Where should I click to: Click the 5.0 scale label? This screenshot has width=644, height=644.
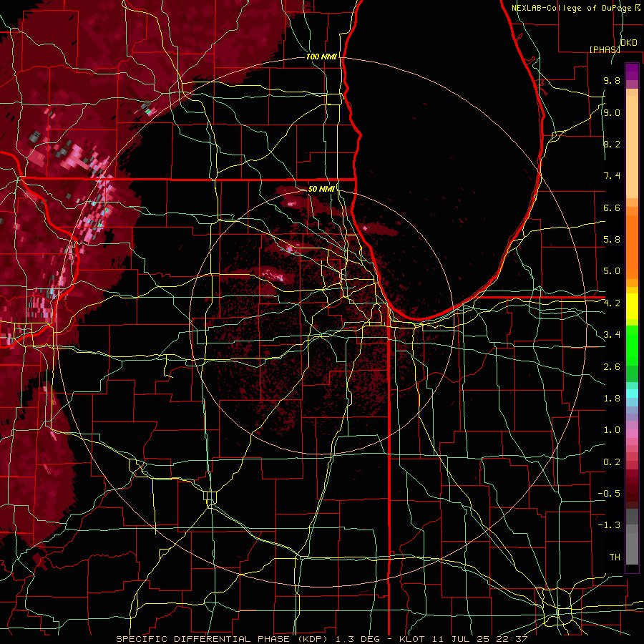pos(612,271)
